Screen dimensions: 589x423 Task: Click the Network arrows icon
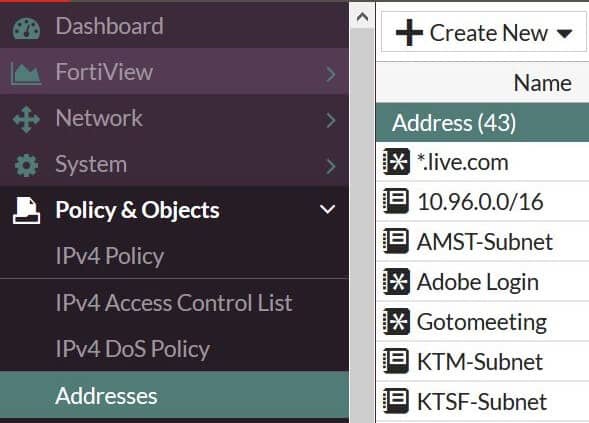pos(26,119)
